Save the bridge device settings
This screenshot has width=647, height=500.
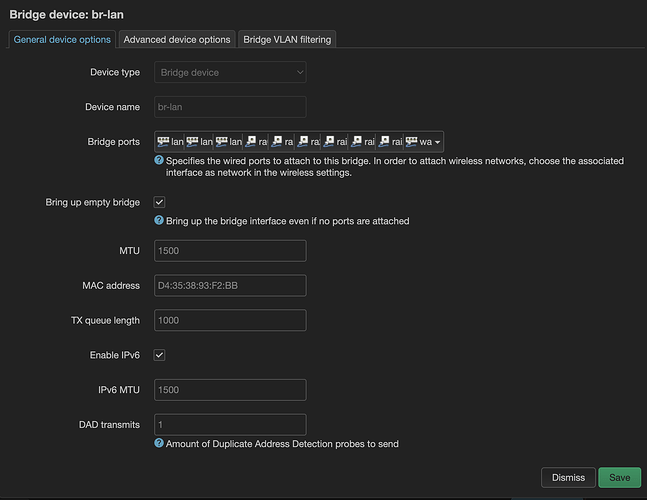pos(619,477)
